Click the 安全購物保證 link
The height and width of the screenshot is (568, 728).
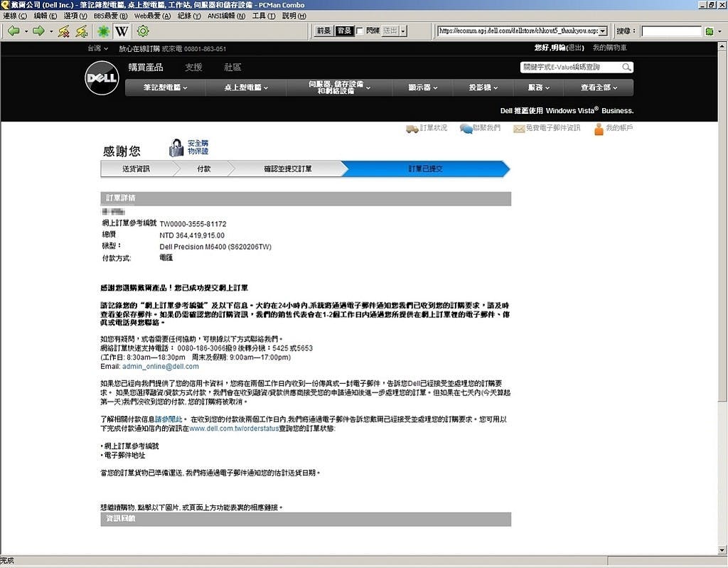tap(198, 147)
